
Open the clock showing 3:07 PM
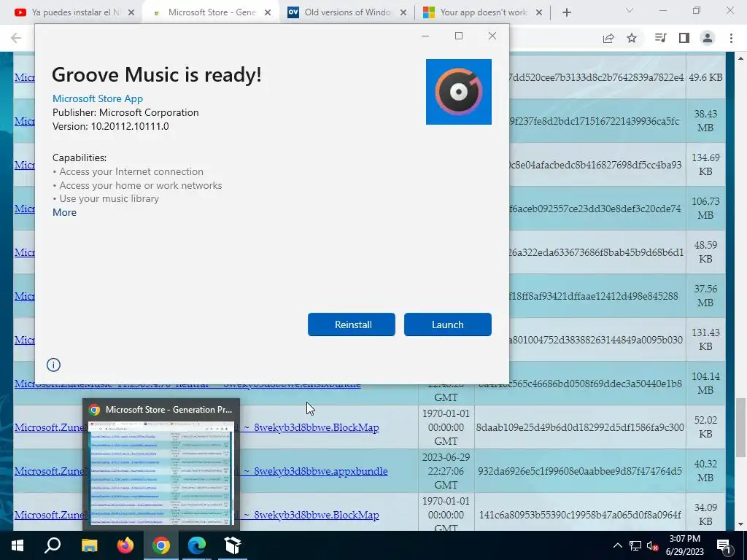(x=684, y=545)
